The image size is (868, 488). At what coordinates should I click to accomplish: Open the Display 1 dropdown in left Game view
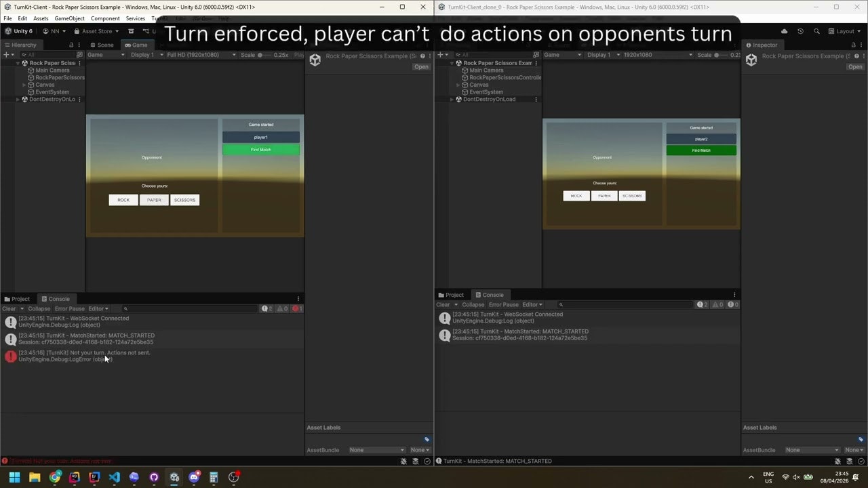(x=145, y=55)
